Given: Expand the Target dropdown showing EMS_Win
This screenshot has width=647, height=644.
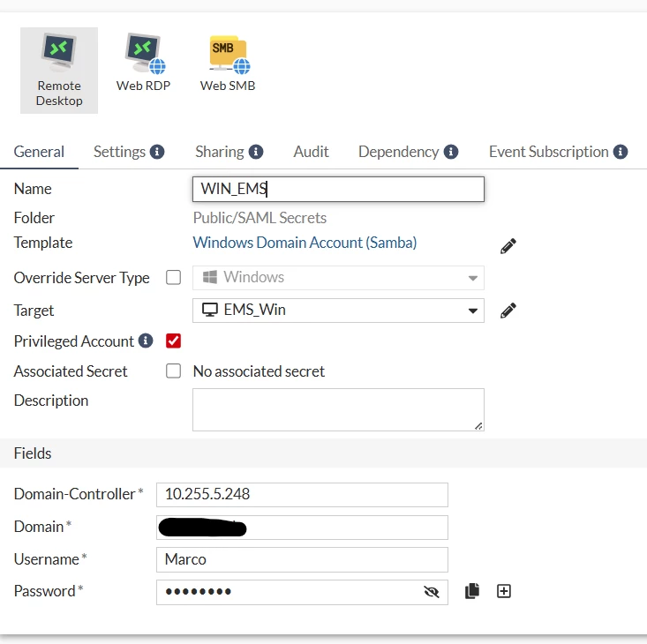Looking at the screenshot, I should pyautogui.click(x=338, y=311).
